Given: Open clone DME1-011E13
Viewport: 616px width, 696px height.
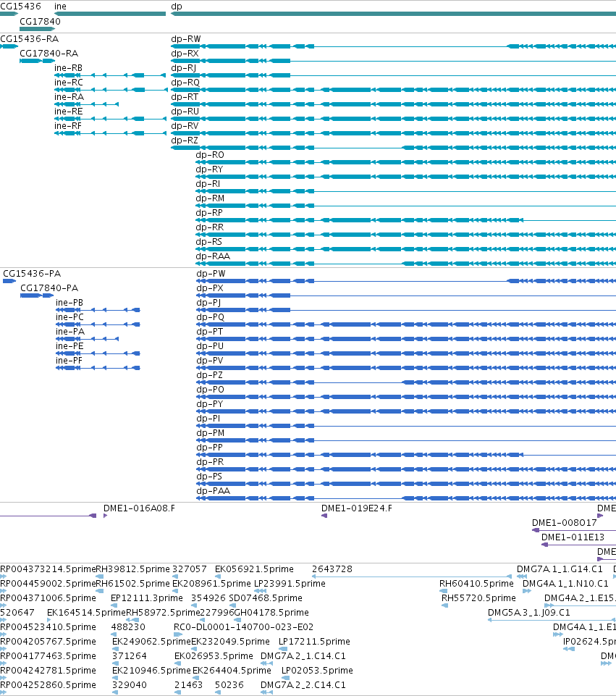Looking at the screenshot, I should point(573,537).
